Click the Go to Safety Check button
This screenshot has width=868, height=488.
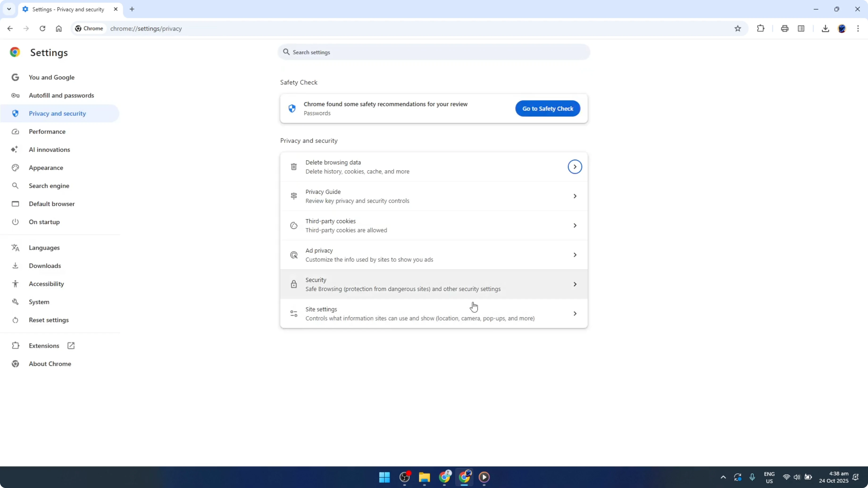tap(547, 108)
